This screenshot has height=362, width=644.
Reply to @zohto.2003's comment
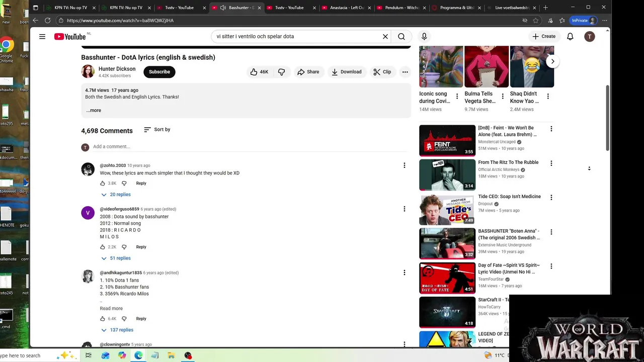pos(141,184)
